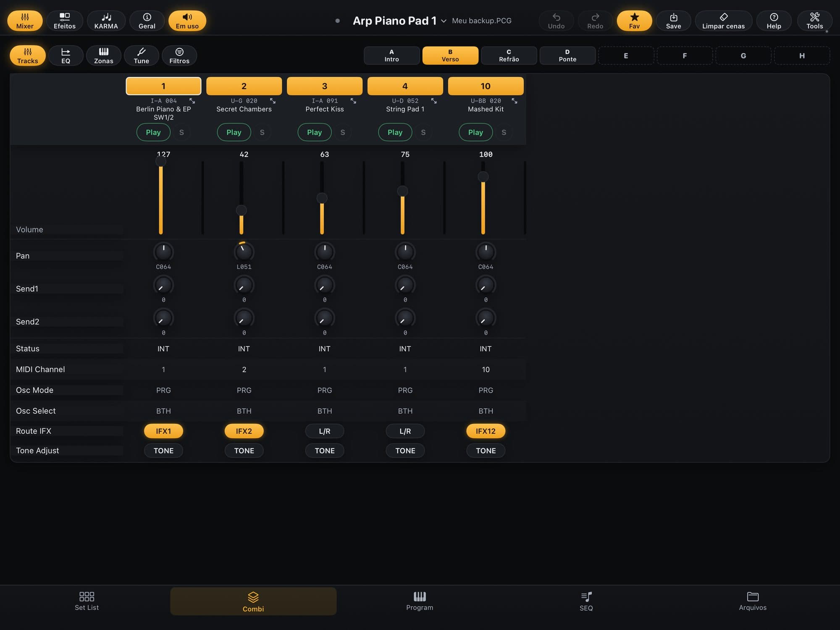
Task: Select scene A Intro
Action: pos(391,55)
